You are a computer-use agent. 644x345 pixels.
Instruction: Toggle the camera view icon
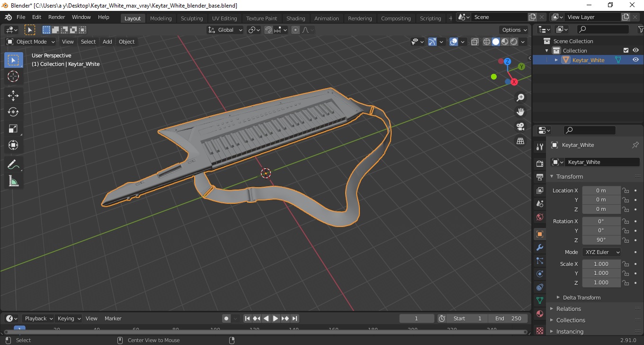coord(520,127)
